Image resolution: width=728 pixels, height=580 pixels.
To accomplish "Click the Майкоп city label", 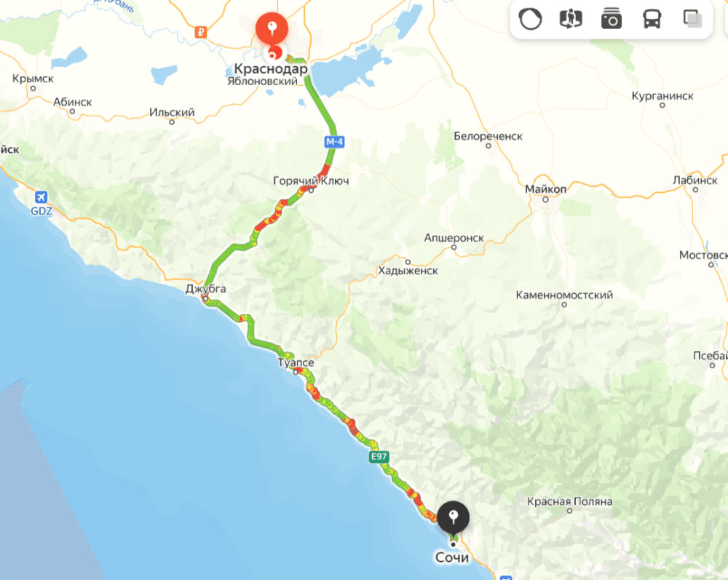I will pos(545,189).
